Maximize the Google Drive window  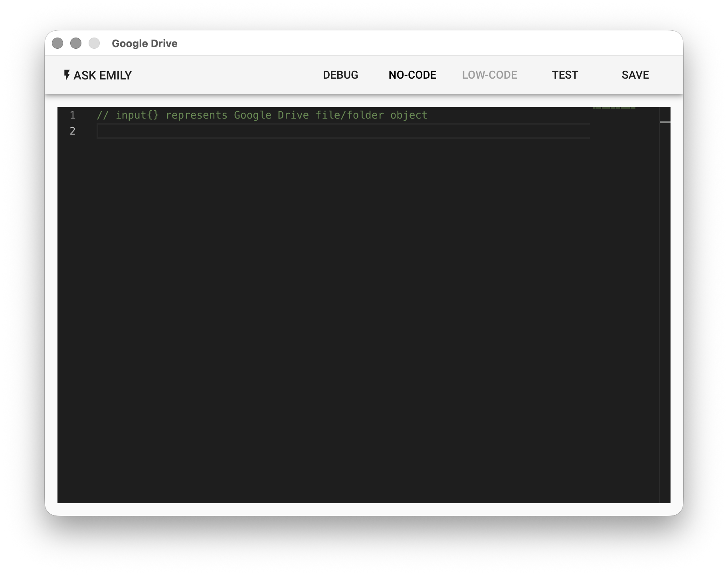94,43
